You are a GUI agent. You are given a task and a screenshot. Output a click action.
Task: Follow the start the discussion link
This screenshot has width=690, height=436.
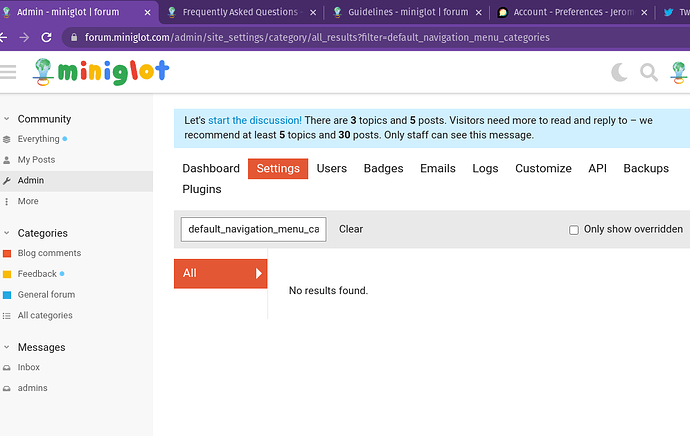[255, 121]
